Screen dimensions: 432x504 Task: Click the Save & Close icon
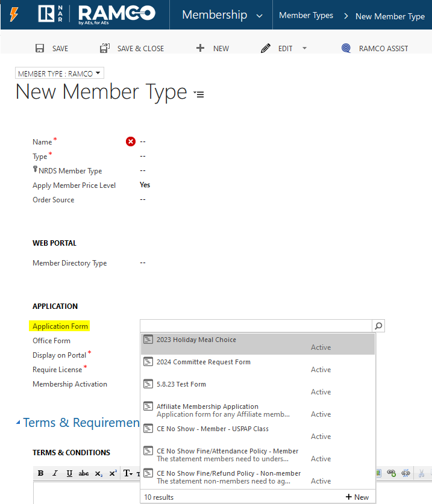pyautogui.click(x=105, y=48)
